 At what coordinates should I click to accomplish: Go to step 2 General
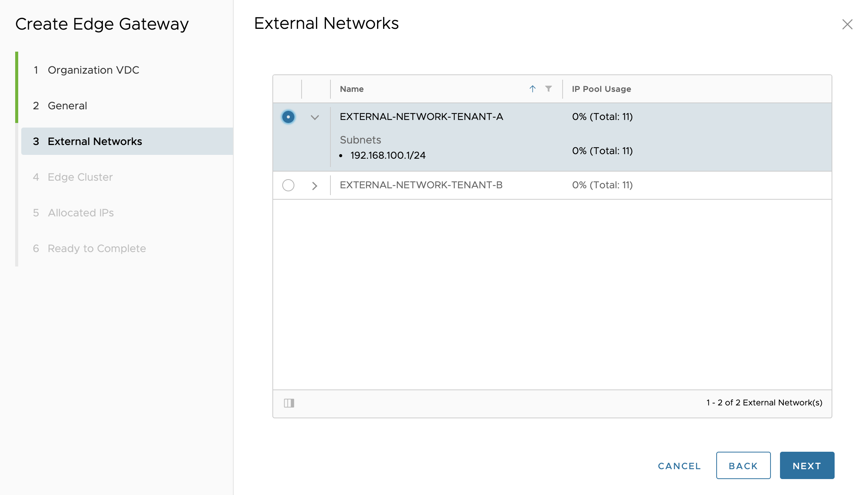coord(68,106)
